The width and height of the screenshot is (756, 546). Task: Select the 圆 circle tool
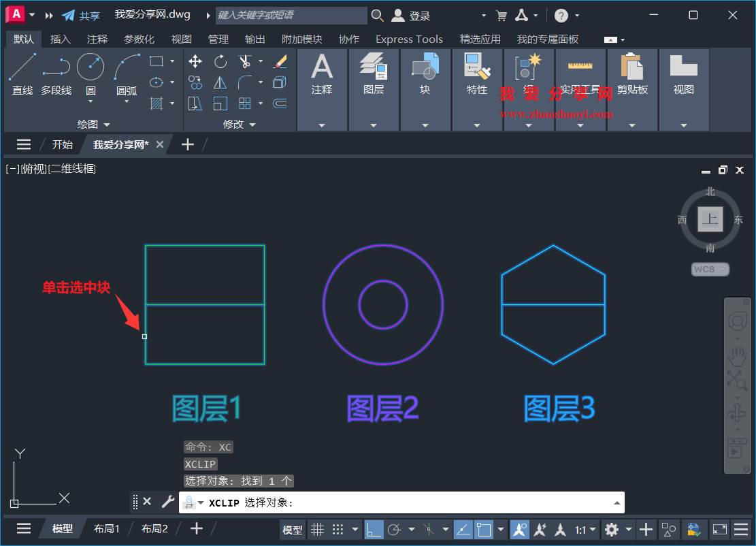[x=89, y=67]
